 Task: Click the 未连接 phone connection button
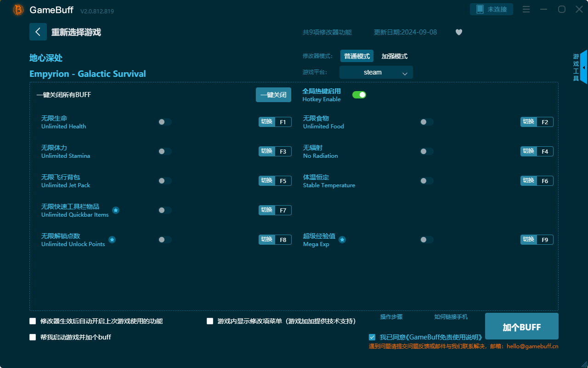point(491,9)
